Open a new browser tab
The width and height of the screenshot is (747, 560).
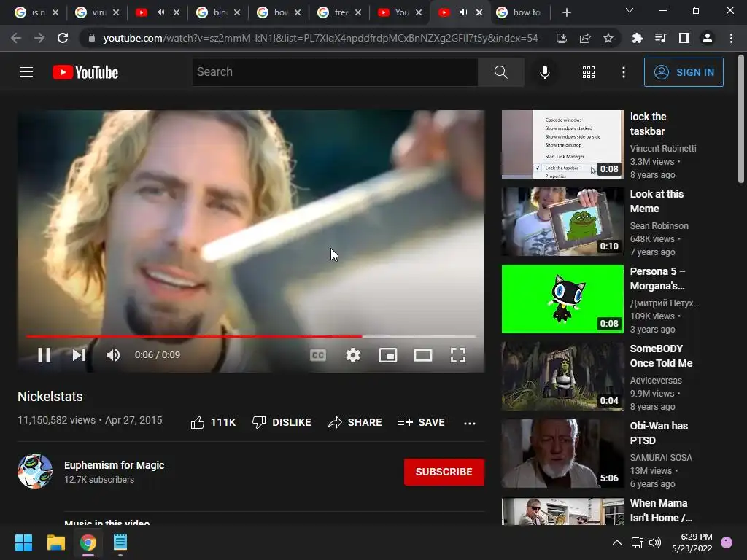[566, 12]
